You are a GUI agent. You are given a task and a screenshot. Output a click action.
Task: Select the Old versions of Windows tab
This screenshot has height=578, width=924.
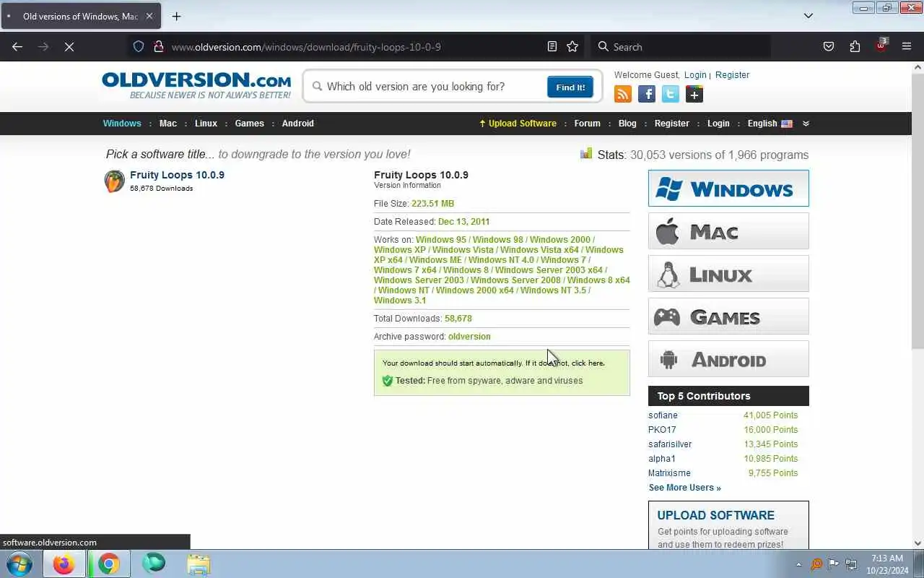tap(81, 16)
